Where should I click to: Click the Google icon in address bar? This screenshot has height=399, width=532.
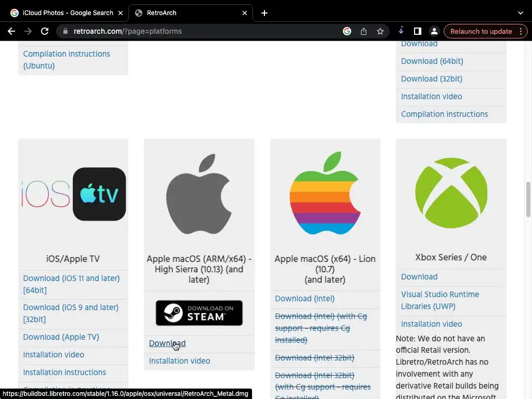click(347, 31)
